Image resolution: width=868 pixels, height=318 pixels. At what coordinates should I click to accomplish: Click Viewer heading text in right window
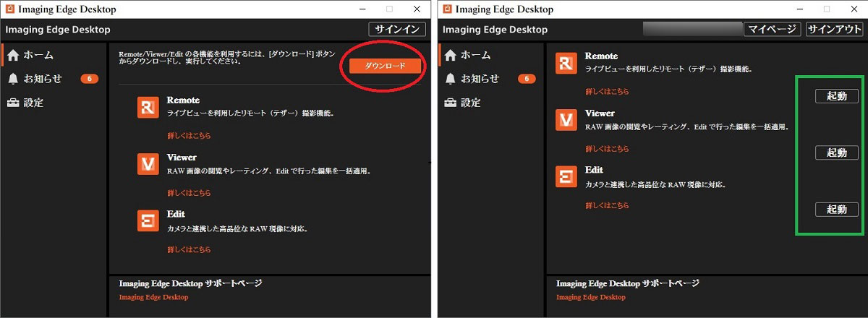click(x=600, y=113)
